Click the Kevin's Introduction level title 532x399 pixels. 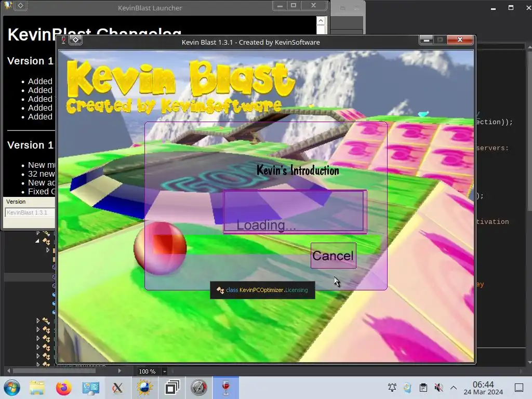coord(298,170)
